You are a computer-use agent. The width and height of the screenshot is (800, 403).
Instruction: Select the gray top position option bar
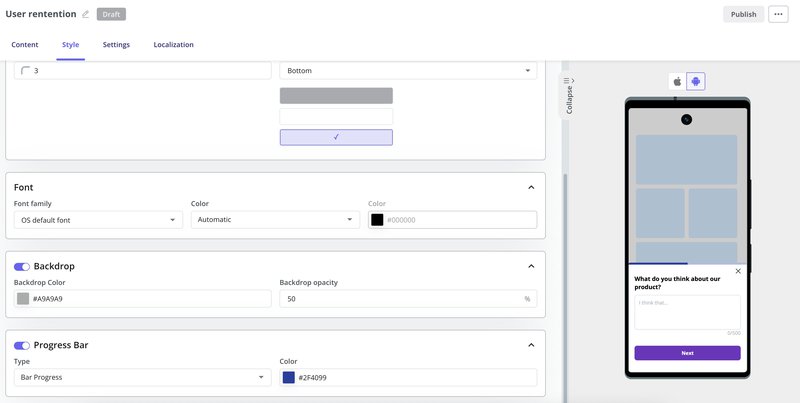click(336, 96)
